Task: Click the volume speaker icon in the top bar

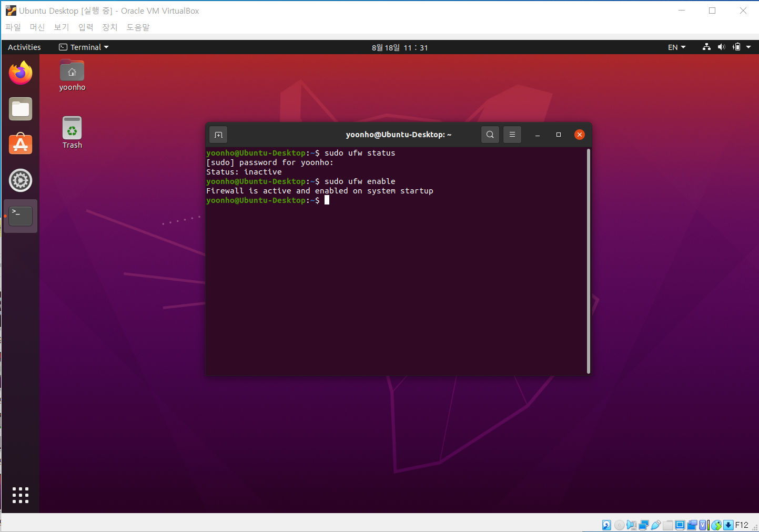Action: point(721,47)
